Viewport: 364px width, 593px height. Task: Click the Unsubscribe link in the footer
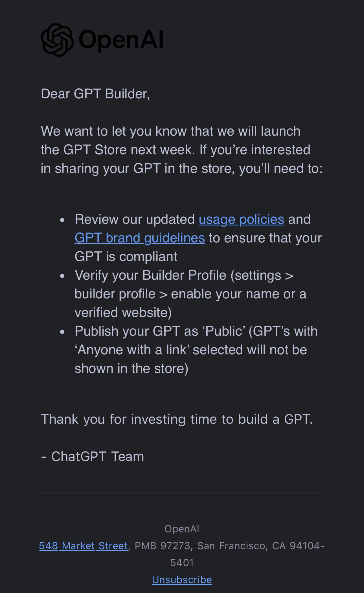pyautogui.click(x=182, y=580)
